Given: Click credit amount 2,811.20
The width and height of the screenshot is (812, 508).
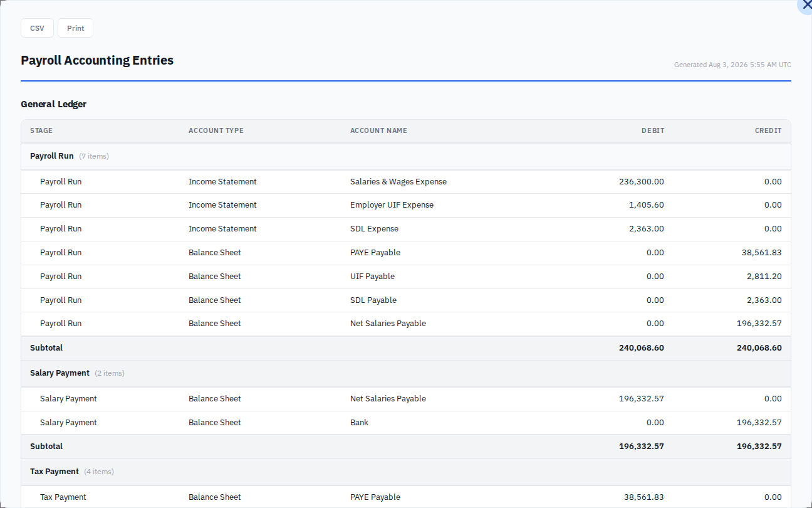Looking at the screenshot, I should click(764, 277).
